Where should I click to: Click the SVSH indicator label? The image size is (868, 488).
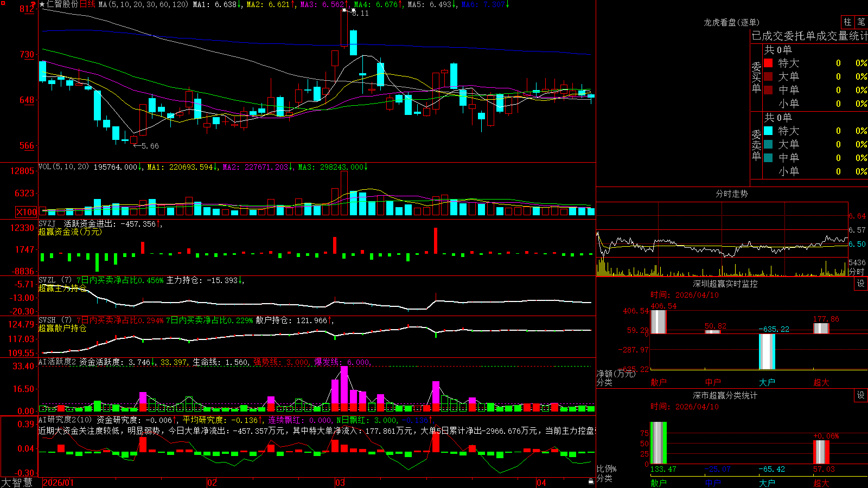47,320
